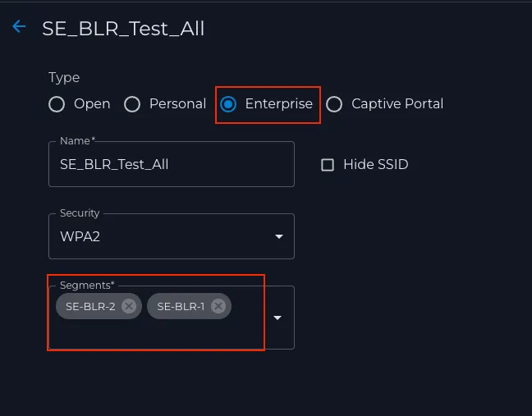The height and width of the screenshot is (416, 532).
Task: Expand the Segments dropdown arrow
Action: pos(277,318)
